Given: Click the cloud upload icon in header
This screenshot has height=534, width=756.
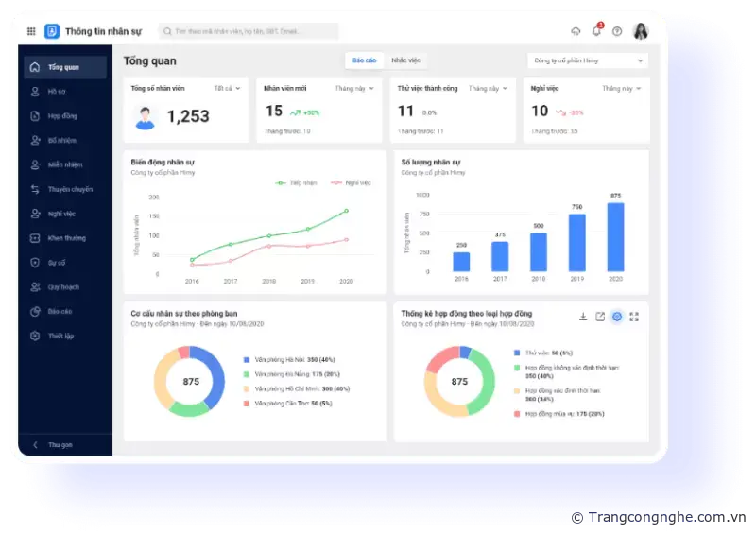Looking at the screenshot, I should click(x=576, y=31).
